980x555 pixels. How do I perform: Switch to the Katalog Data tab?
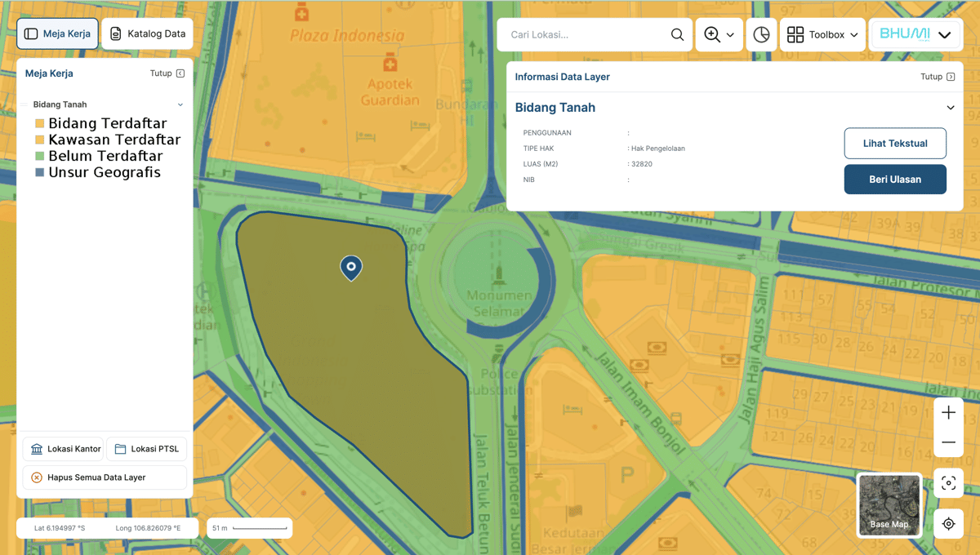(148, 34)
